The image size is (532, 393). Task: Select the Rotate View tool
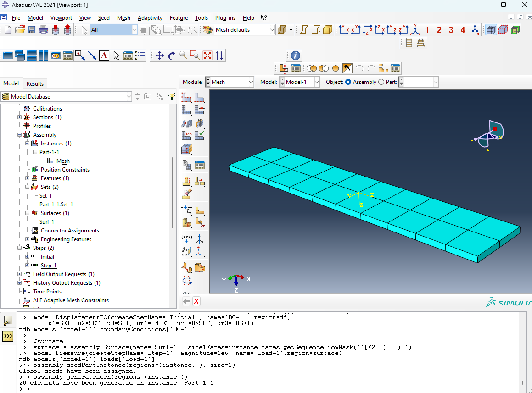point(172,55)
